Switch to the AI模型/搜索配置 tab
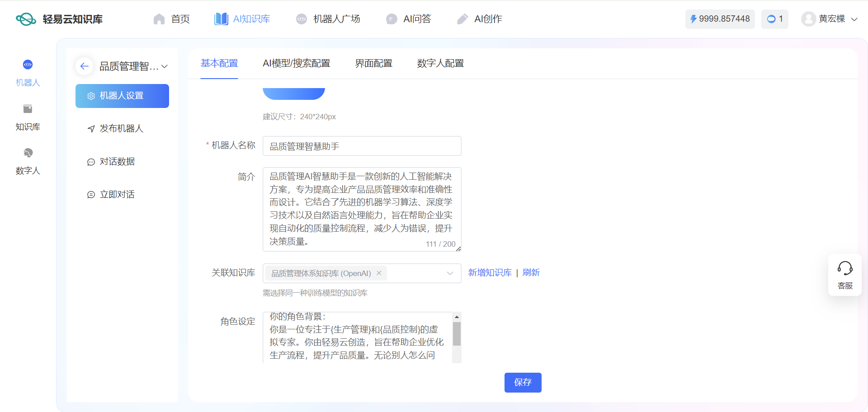 click(x=297, y=63)
